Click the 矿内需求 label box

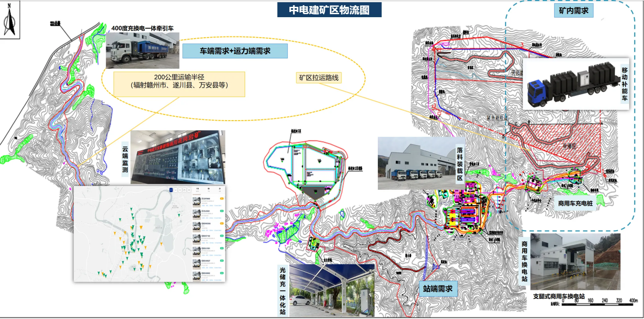click(x=573, y=11)
